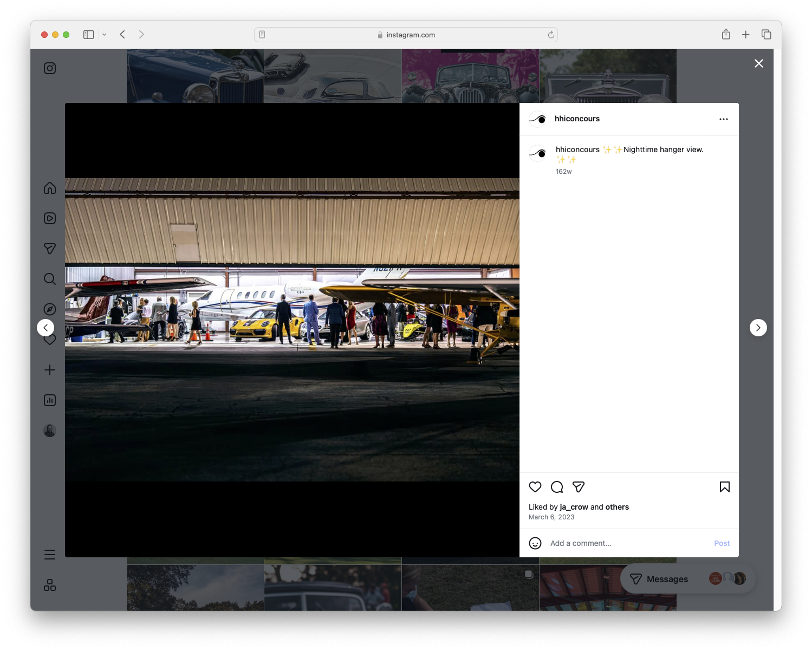The width and height of the screenshot is (812, 651).
Task: Open the hamburger menu at bottom left
Action: coord(49,555)
